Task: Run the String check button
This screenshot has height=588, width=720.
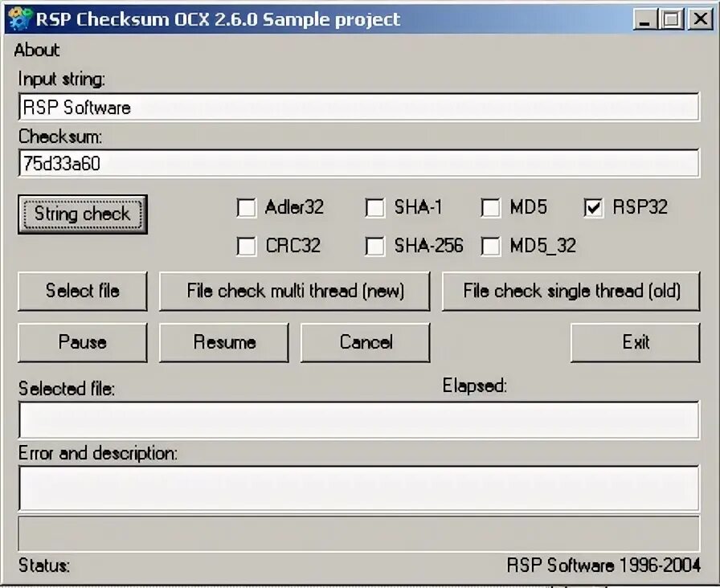Action: click(x=83, y=214)
